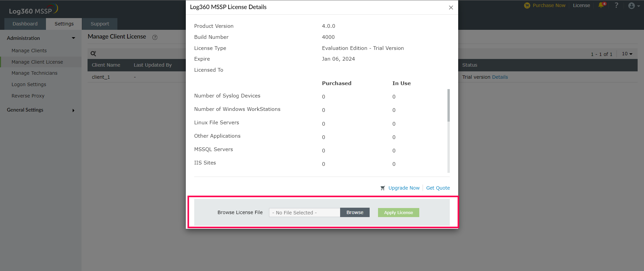Click the Status column header
This screenshot has width=644, height=271.
pos(470,65)
